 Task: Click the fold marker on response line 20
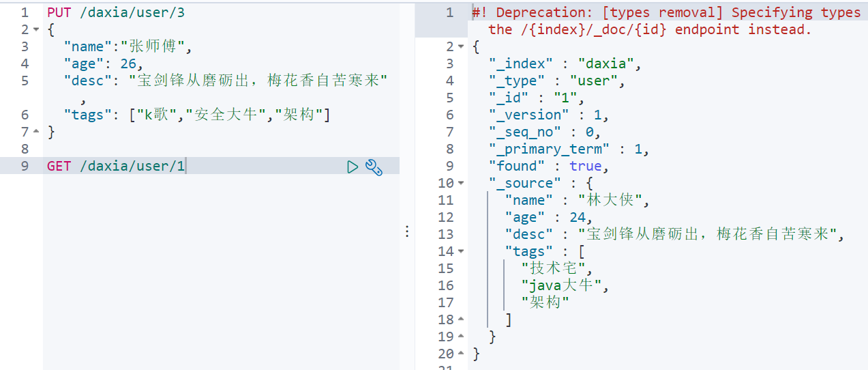pyautogui.click(x=461, y=354)
